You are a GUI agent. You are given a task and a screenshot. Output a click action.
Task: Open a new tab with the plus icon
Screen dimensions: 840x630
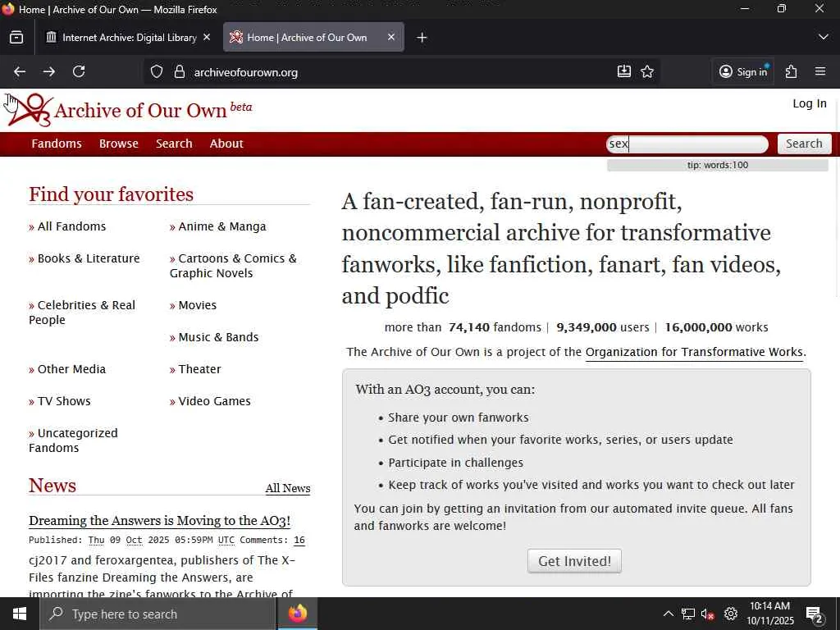pyautogui.click(x=422, y=38)
